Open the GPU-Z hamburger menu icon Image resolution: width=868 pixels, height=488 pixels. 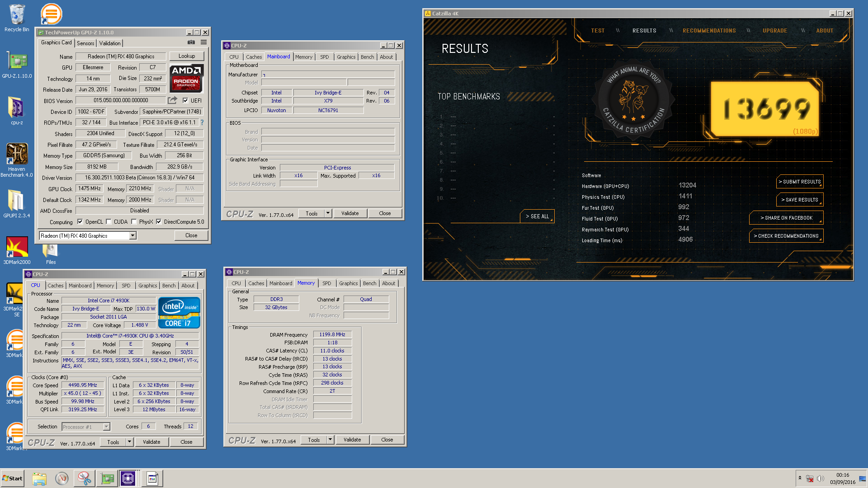[204, 42]
